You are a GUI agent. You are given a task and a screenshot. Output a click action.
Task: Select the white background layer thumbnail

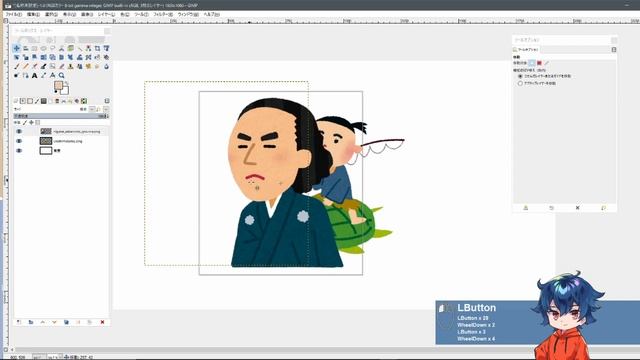coord(46,151)
